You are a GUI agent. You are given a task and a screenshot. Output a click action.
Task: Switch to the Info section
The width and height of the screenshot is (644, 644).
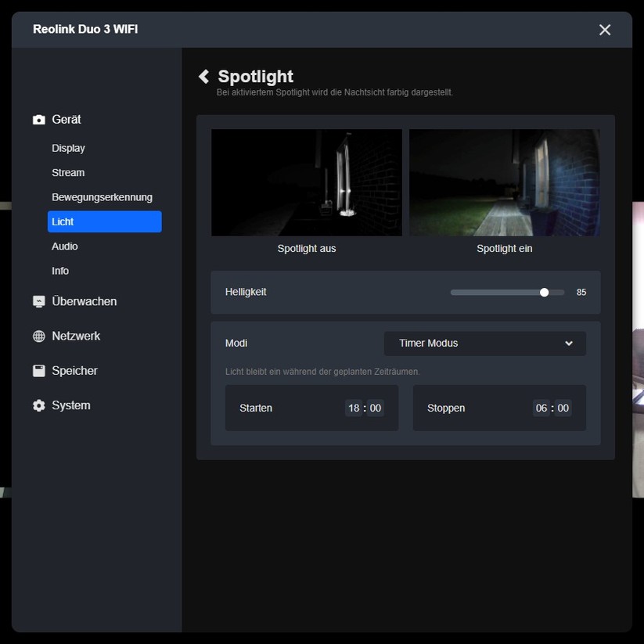click(x=60, y=271)
